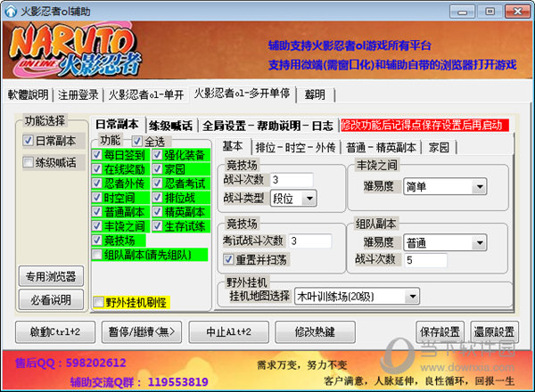Click the 暫停/繼續 button

click(142, 331)
